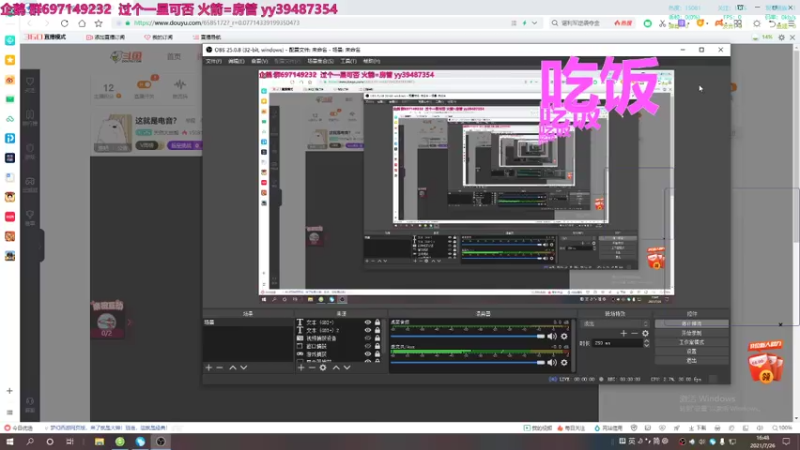Remove selected source with the minus icon
This screenshot has width=800, height=450.
click(312, 367)
